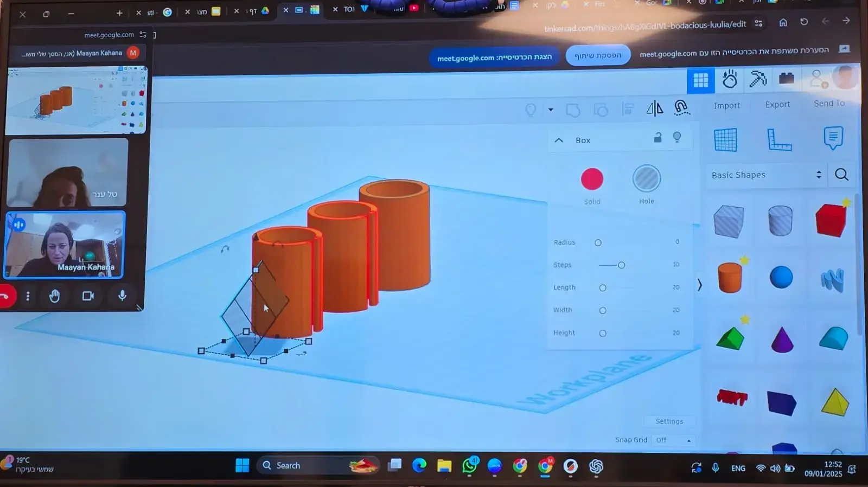Hide the Box with its lightbulb icon

point(677,137)
